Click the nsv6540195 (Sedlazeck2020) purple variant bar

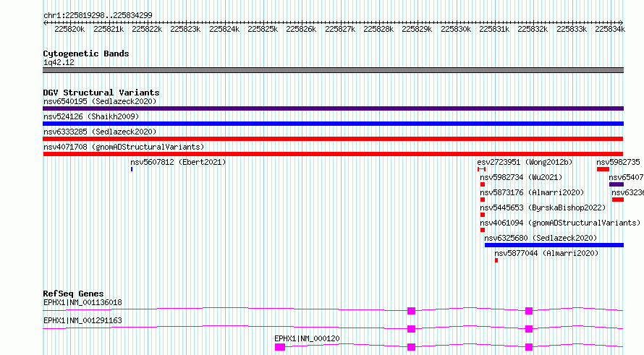coord(333,108)
